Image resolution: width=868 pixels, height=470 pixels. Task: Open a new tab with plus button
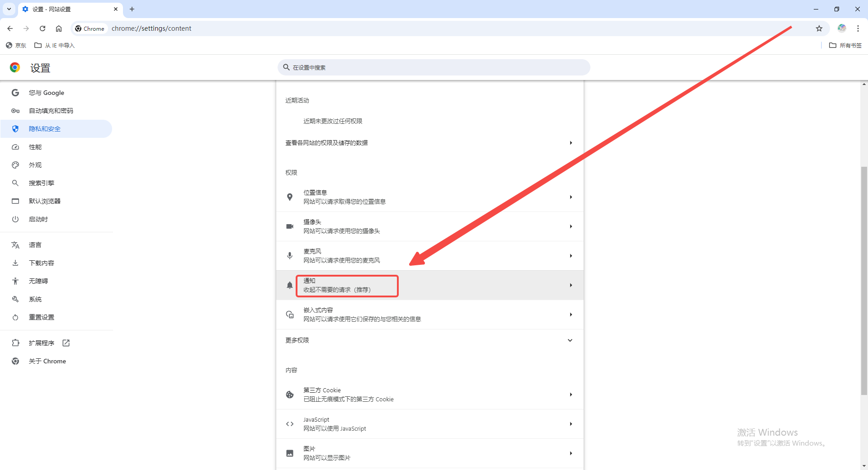132,9
